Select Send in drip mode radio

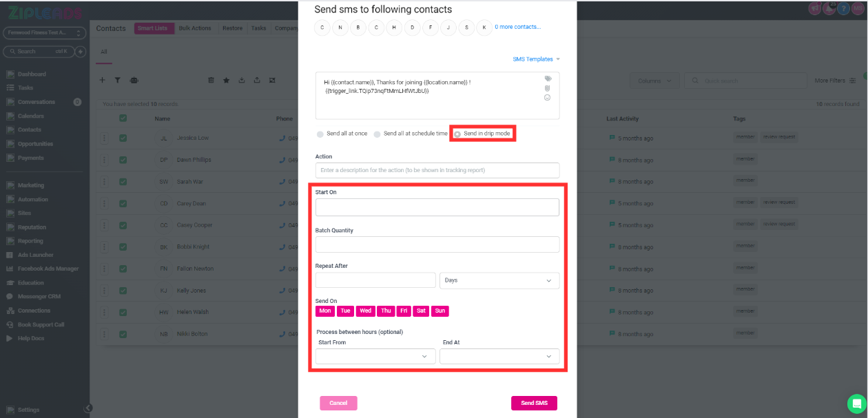click(483, 134)
